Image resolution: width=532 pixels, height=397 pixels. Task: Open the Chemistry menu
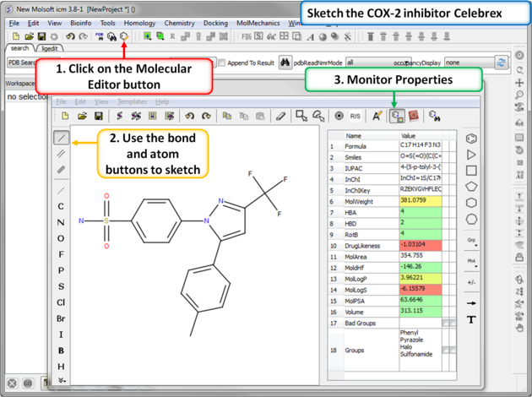pyautogui.click(x=178, y=24)
